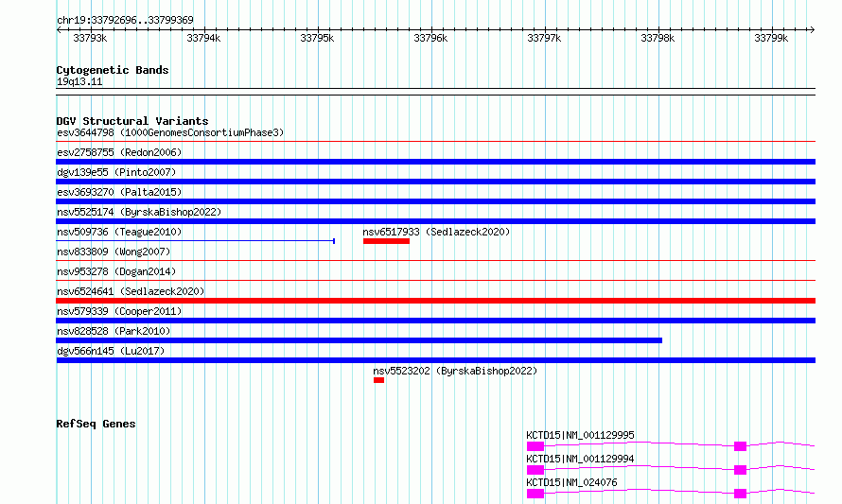Open variant dgv139e55 (Pinto2007) label

coord(116,172)
